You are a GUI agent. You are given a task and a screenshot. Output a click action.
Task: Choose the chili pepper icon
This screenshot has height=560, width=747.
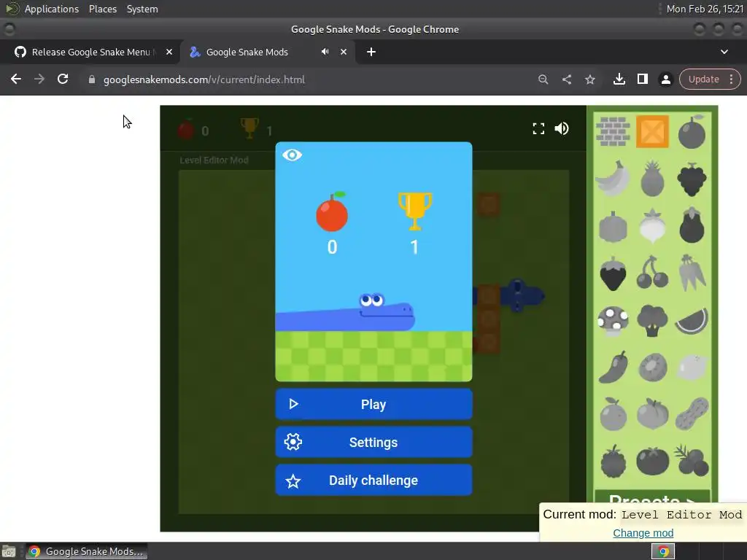coord(613,367)
